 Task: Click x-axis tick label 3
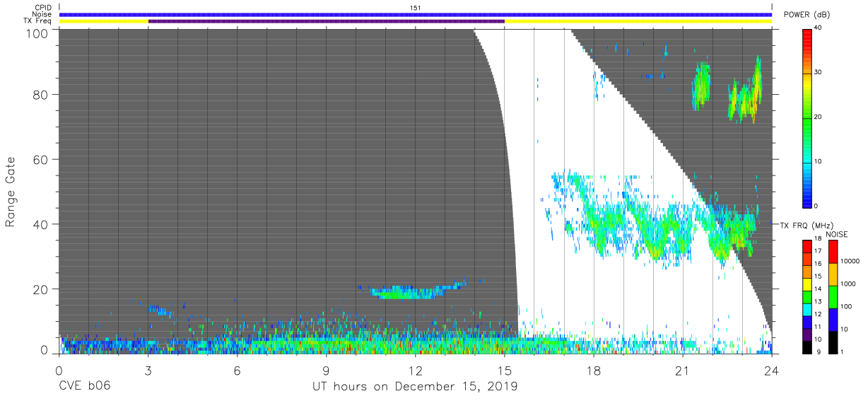tap(148, 370)
